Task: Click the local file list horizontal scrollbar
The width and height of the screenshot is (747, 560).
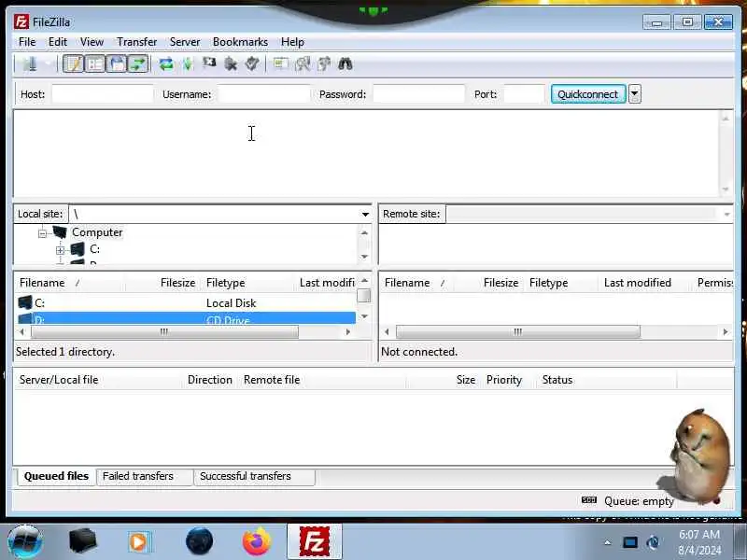Action: click(x=164, y=332)
